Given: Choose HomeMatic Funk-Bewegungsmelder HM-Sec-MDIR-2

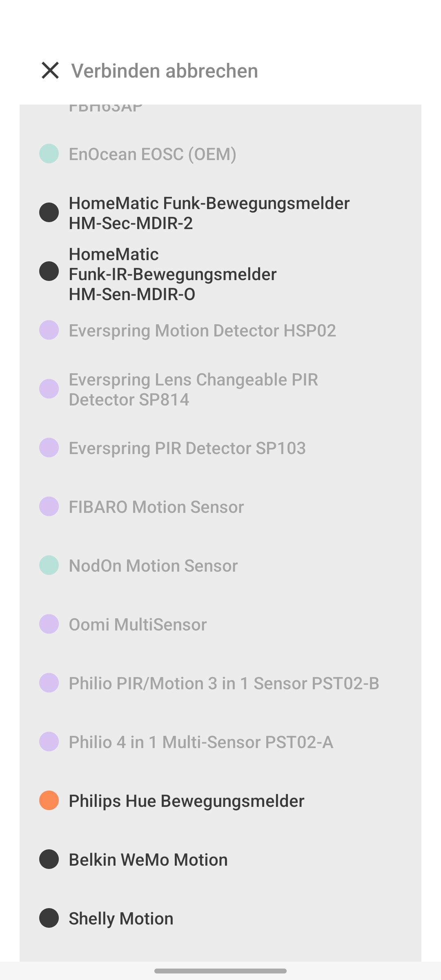Looking at the screenshot, I should [209, 213].
